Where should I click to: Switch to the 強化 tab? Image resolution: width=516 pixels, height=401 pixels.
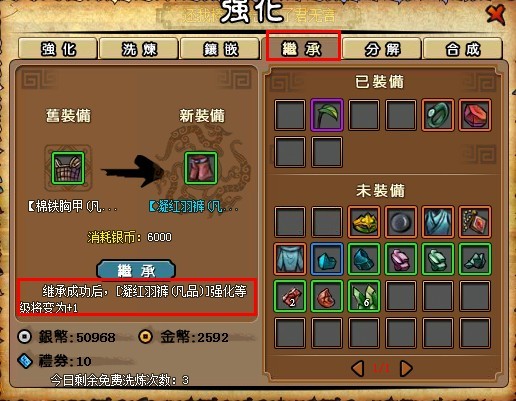[x=58, y=49]
